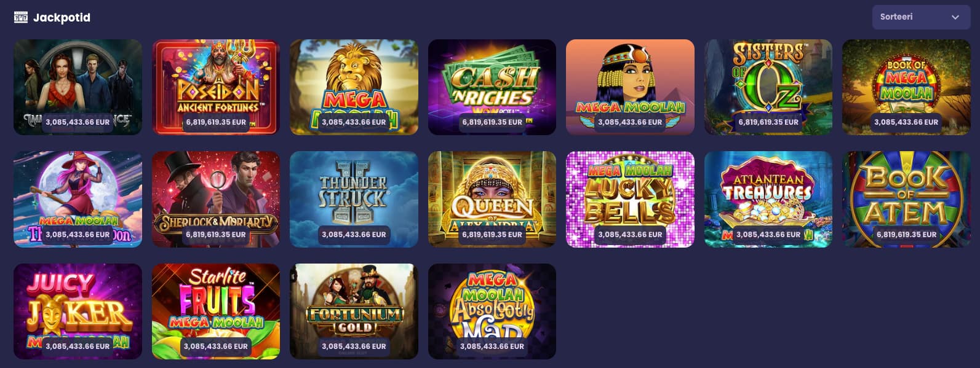Open Book of Mega Moolah game
Screen dimensions: 980x368
(x=906, y=87)
